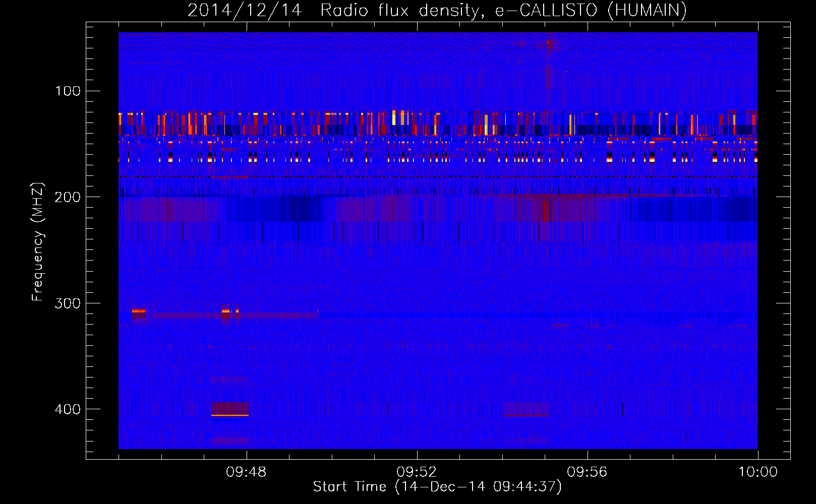This screenshot has width=816, height=504.
Task: Click the '400' frequency tick label
Action: 68,409
